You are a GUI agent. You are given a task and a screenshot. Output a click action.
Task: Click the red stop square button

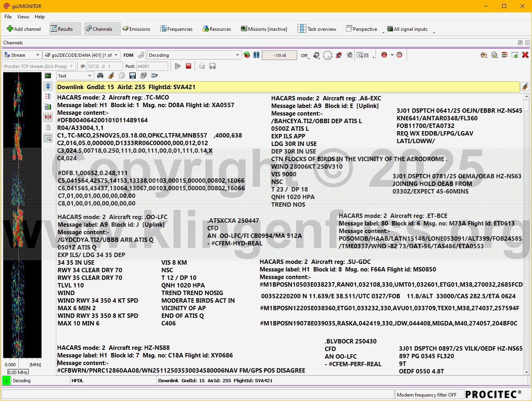pyautogui.click(x=189, y=66)
